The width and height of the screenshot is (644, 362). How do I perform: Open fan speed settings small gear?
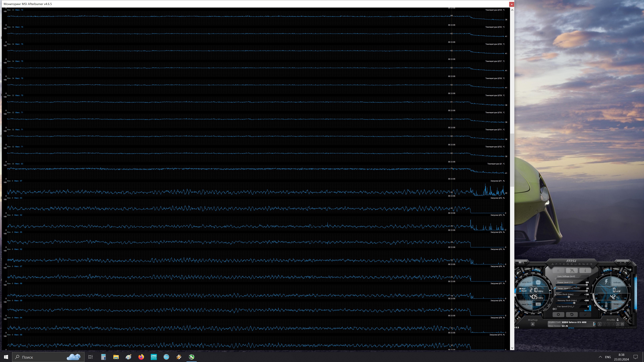pyautogui.click(x=554, y=309)
